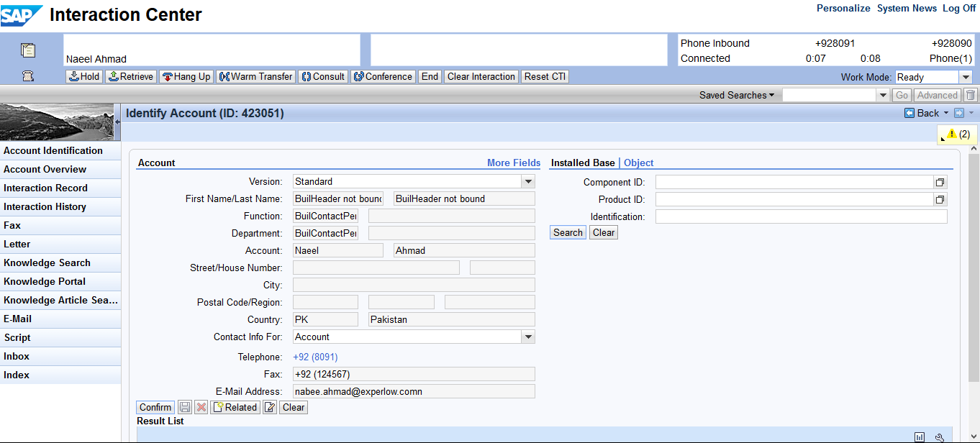Expand the Contact Info For dropdown

pos(528,337)
